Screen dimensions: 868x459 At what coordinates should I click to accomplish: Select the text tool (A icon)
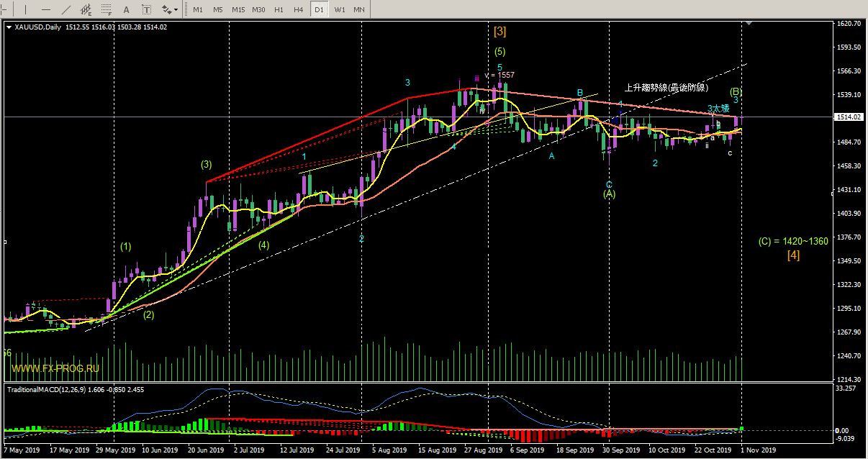click(127, 9)
